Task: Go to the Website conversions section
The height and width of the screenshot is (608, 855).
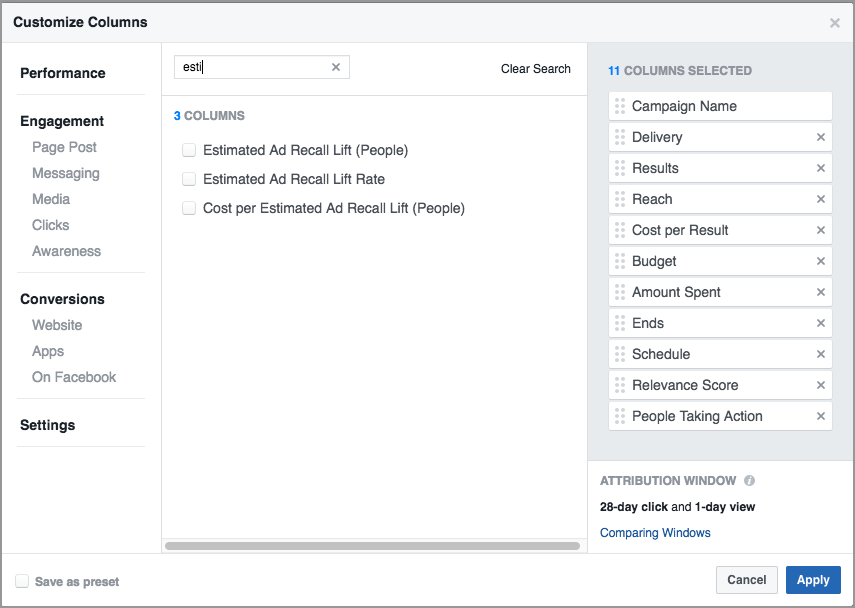Action: point(57,325)
